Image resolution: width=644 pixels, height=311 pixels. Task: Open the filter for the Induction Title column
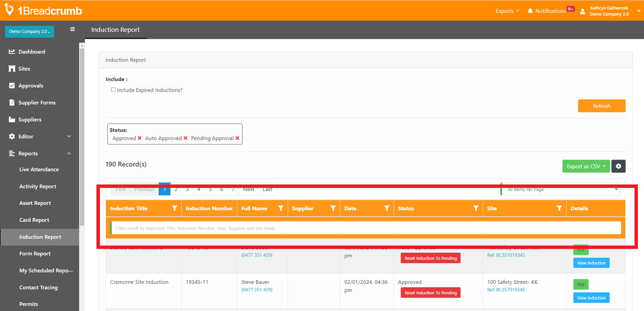point(175,208)
